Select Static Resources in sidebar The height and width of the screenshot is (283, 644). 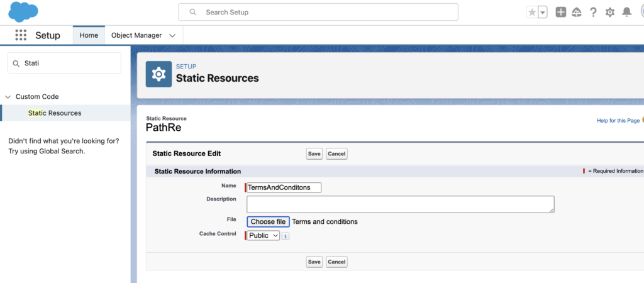[x=55, y=113]
